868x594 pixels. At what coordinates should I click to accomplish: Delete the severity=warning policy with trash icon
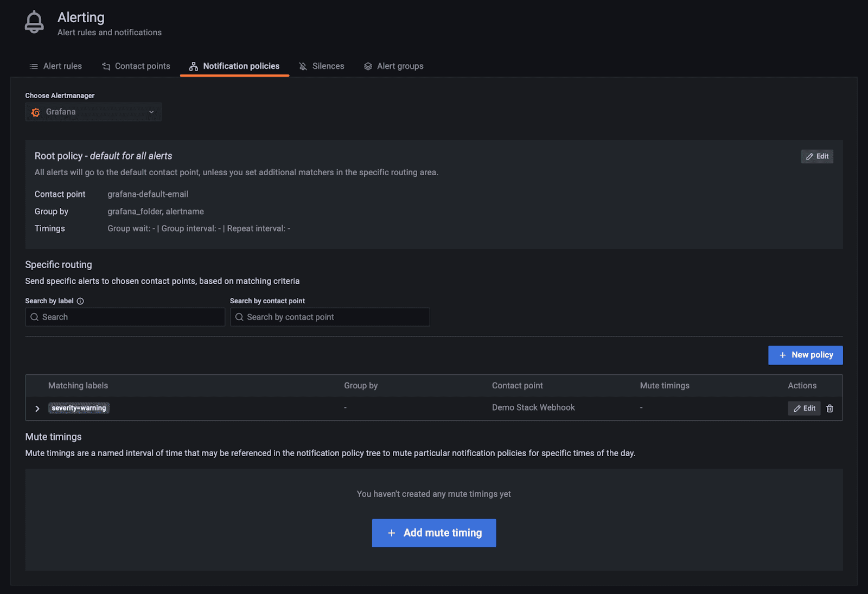(829, 408)
